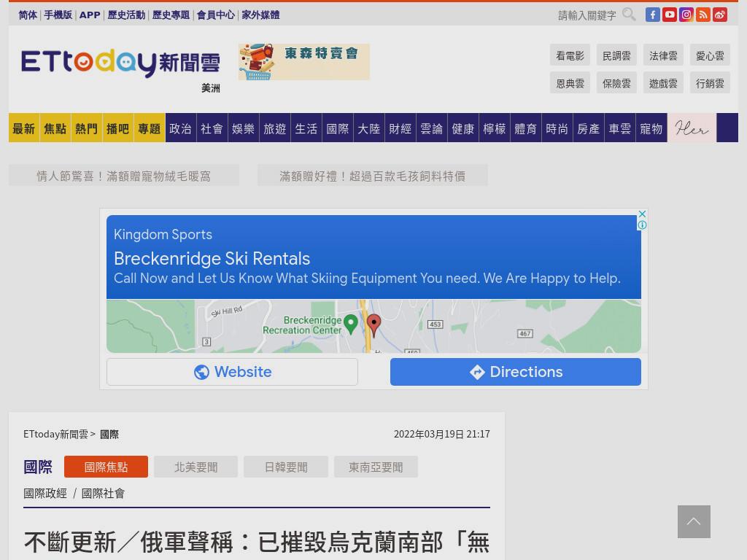
Task: Click the 東森特賣會 banner
Action: [304, 62]
